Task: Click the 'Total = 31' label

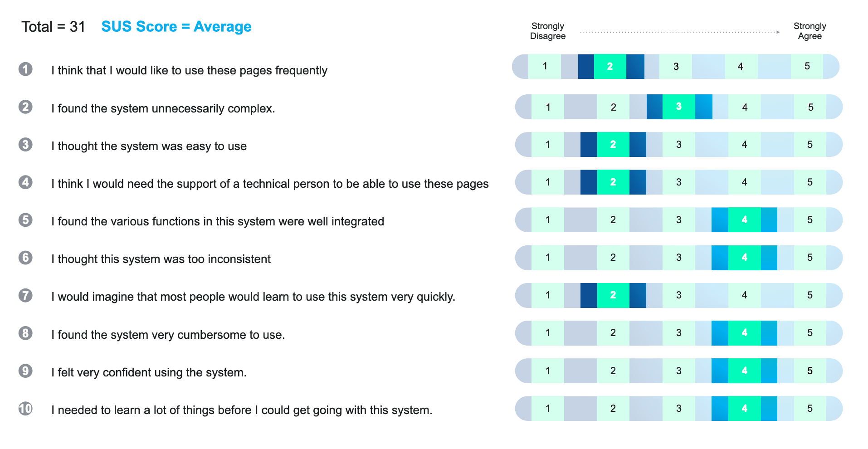Action: 54,27
